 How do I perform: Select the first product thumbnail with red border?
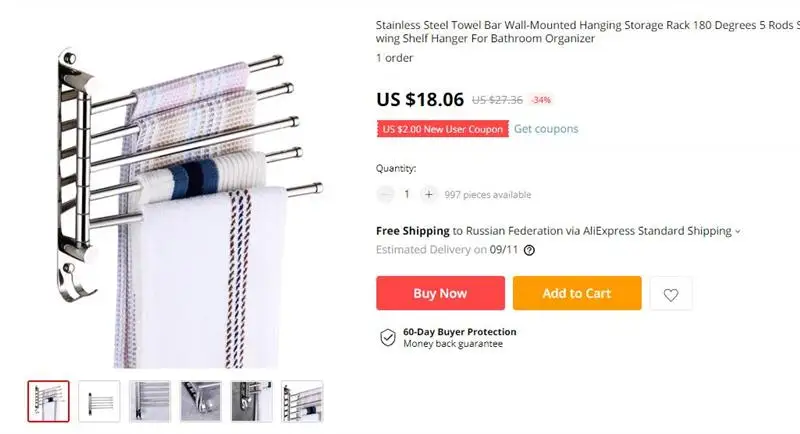click(48, 401)
